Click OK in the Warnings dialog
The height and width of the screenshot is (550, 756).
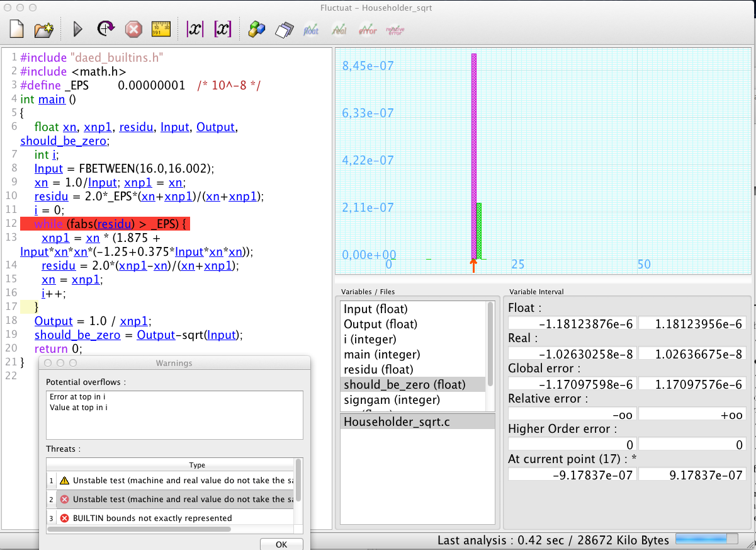(281, 544)
